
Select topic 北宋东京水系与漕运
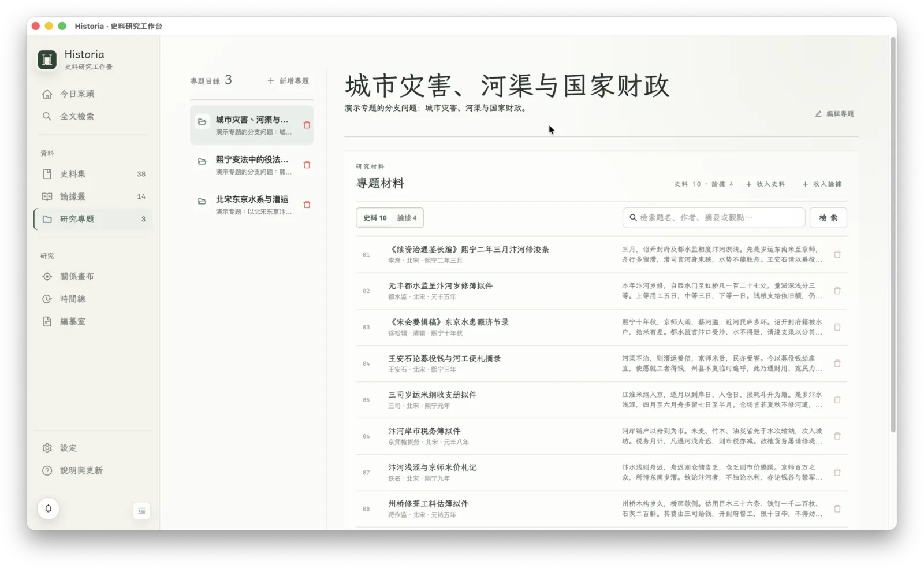click(x=252, y=205)
